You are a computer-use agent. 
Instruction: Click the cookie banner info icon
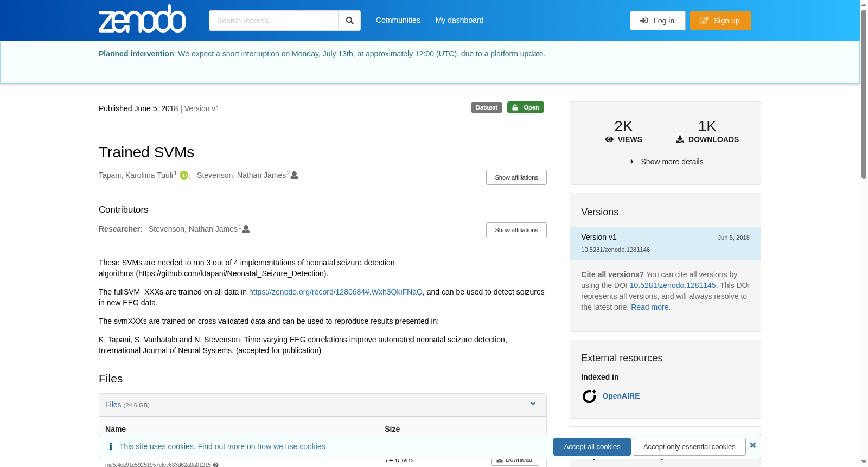coord(111,446)
